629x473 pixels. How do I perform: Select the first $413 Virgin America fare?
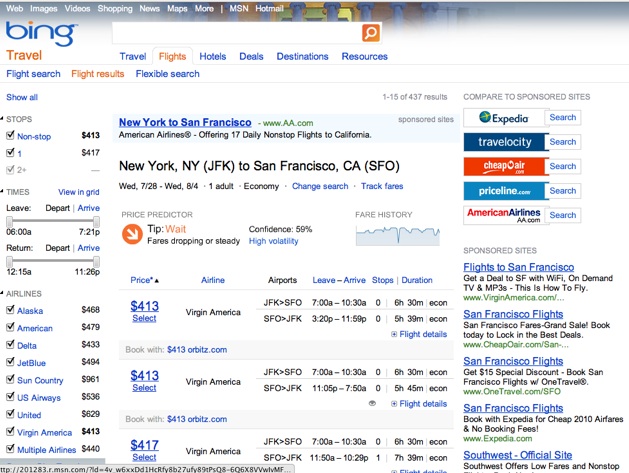pos(144,318)
